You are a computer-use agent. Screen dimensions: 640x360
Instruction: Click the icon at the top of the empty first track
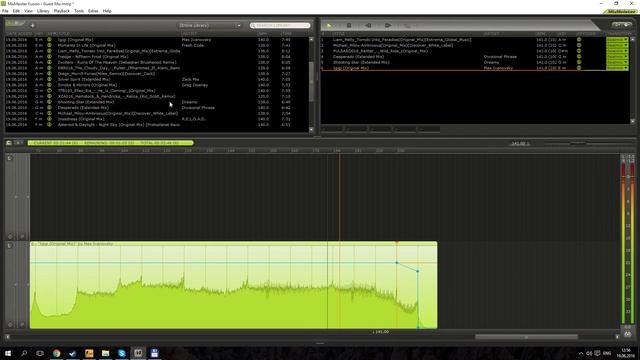click(x=10, y=158)
